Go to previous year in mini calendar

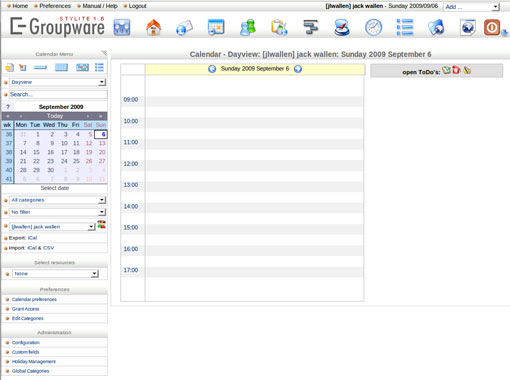tap(8, 116)
